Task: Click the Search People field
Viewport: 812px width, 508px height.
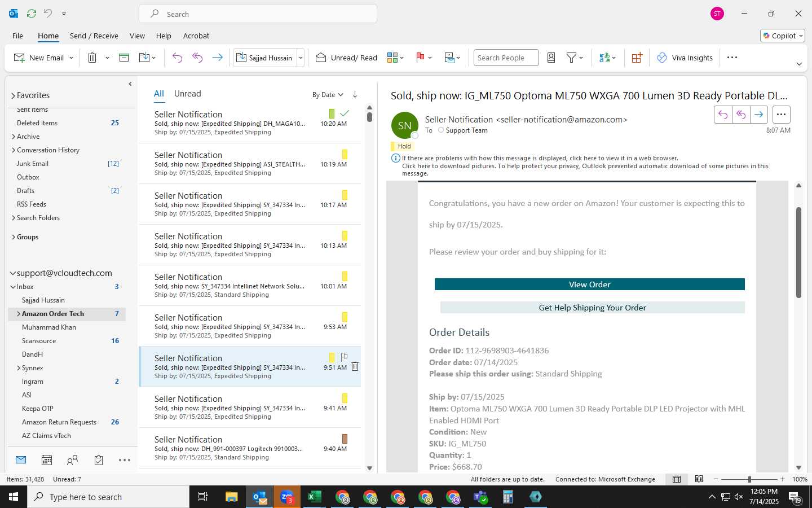Action: click(x=506, y=58)
